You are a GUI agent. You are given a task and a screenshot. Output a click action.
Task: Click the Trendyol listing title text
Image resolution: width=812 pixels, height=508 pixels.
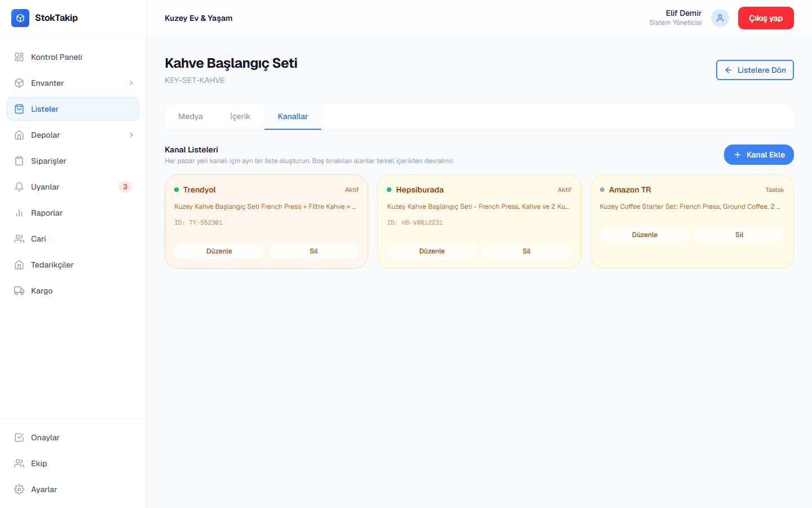(x=265, y=207)
